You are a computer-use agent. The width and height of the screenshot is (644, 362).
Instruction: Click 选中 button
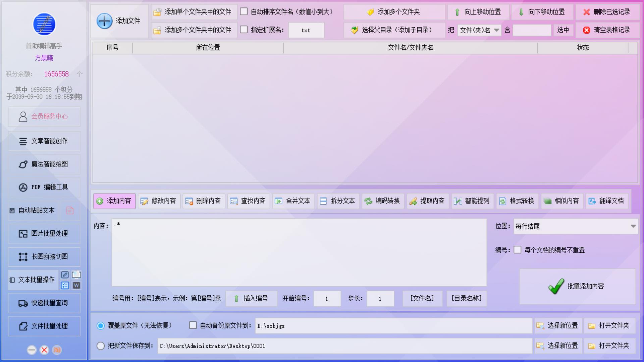563,30
